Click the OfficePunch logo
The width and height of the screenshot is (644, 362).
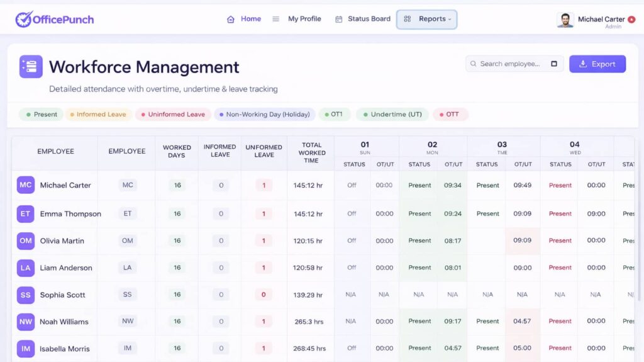(54, 19)
